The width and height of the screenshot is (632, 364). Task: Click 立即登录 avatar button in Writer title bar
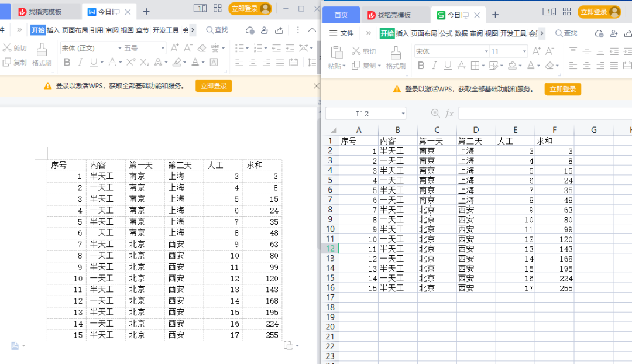[x=250, y=8]
